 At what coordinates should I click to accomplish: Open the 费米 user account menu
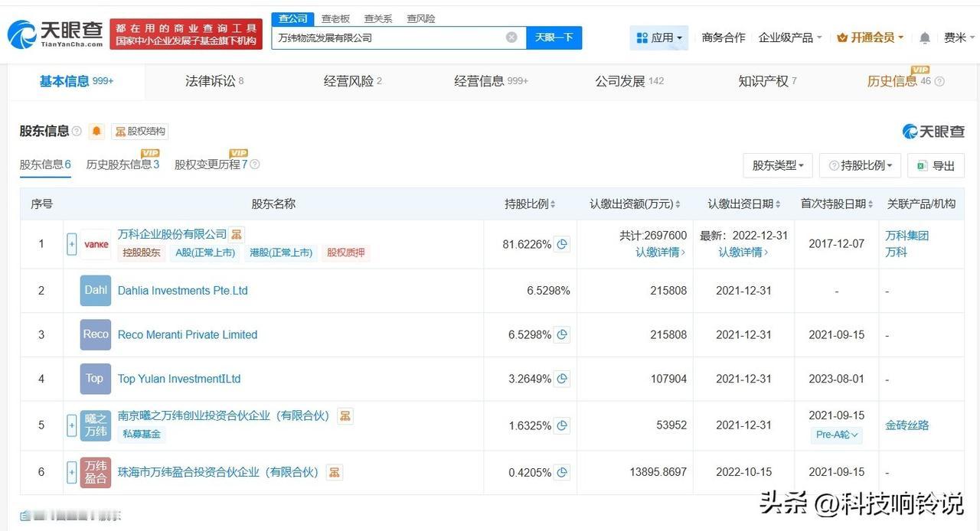coord(960,37)
